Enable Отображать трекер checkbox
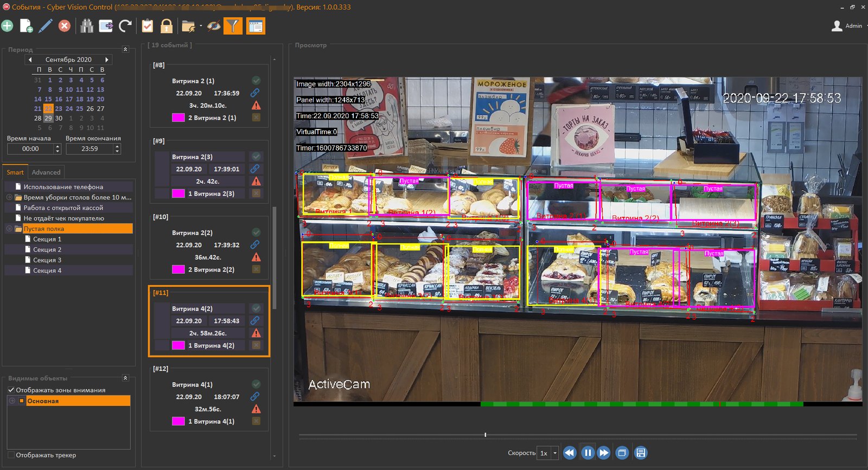Viewport: 868px width, 470px height. pos(11,455)
